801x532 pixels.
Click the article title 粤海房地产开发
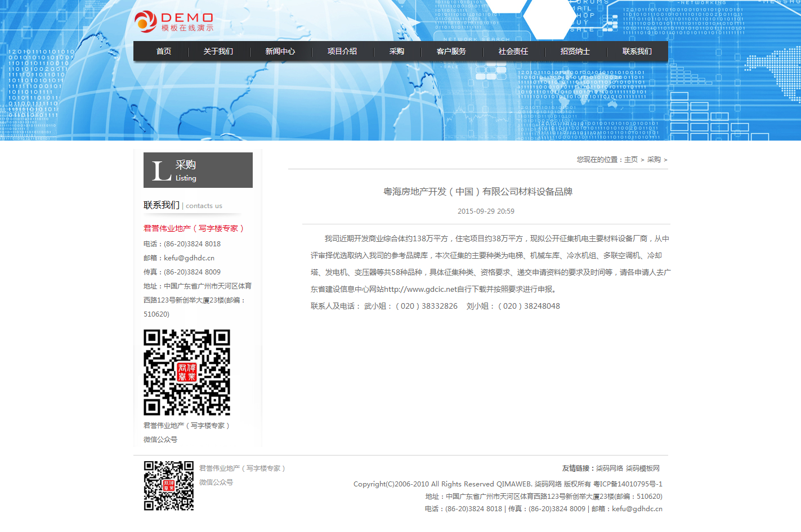point(478,192)
